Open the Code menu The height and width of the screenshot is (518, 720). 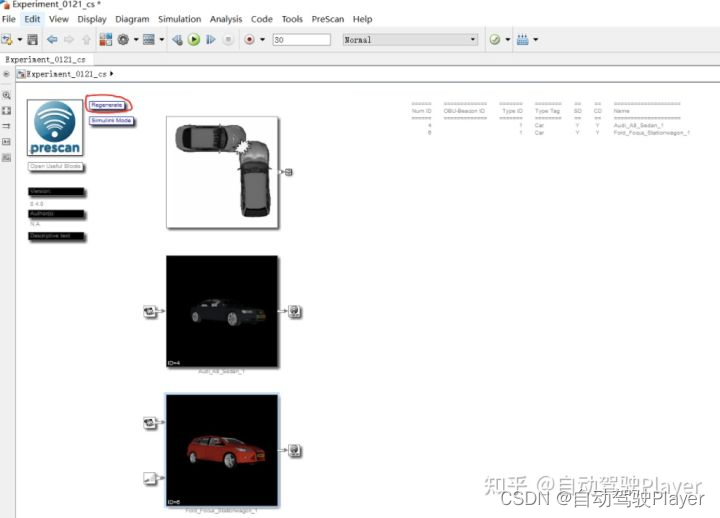[262, 19]
